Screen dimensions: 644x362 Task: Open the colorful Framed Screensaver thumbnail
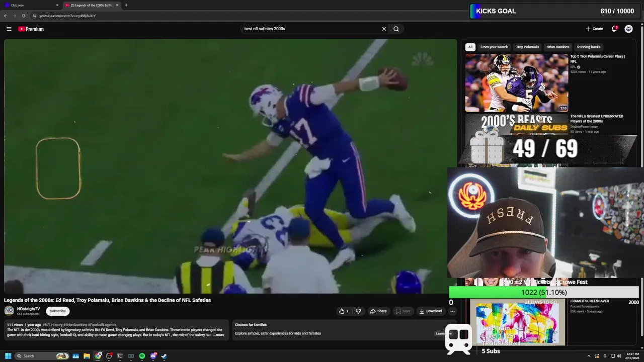click(x=517, y=323)
